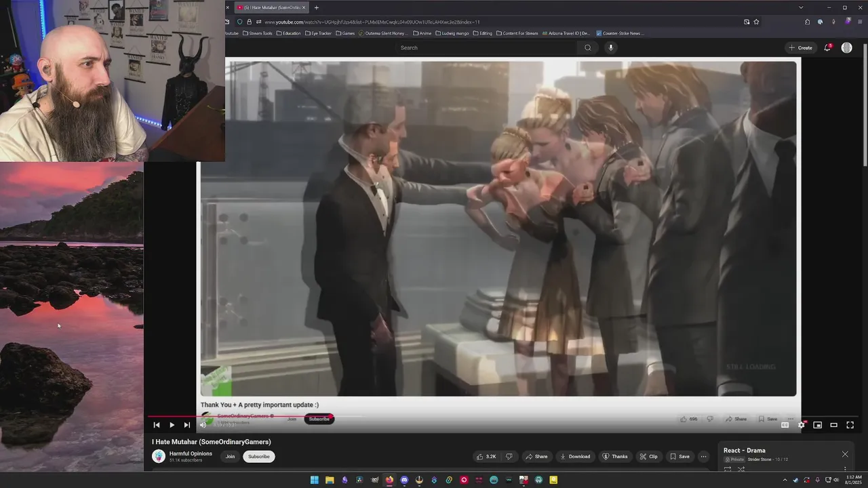Open Editing bookmark folder
The image size is (868, 488).
pyautogui.click(x=483, y=33)
